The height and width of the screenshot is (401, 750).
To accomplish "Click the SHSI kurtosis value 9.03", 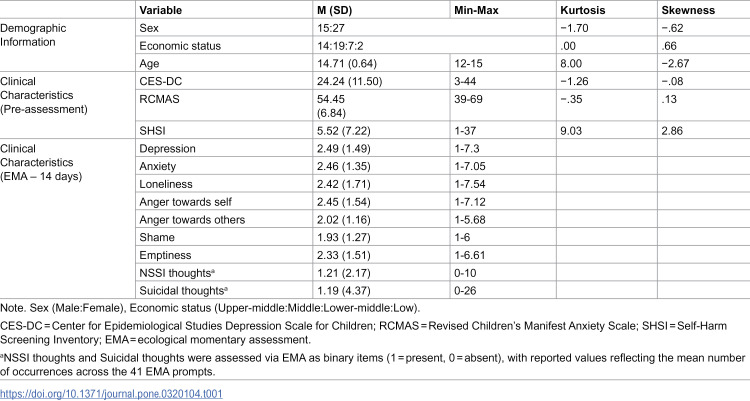I will point(571,131).
